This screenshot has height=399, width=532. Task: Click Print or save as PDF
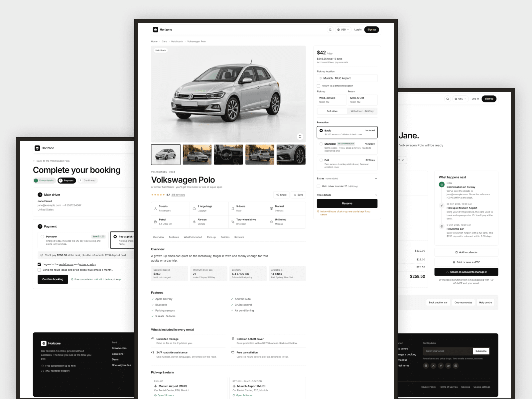[466, 262]
